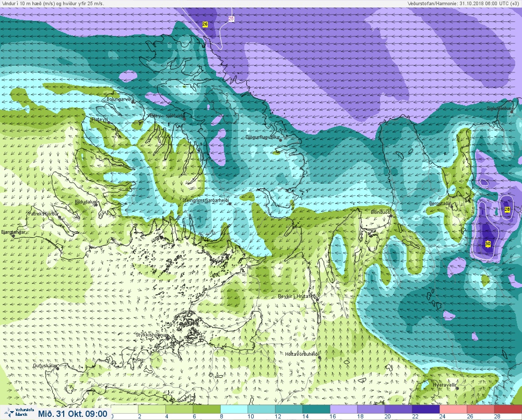Select the Bíldudalur station label
The width and height of the screenshot is (522, 420).
coord(86,202)
